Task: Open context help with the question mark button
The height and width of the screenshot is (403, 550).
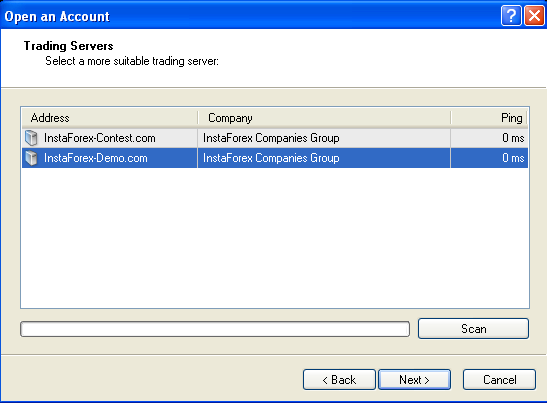Action: tap(511, 16)
